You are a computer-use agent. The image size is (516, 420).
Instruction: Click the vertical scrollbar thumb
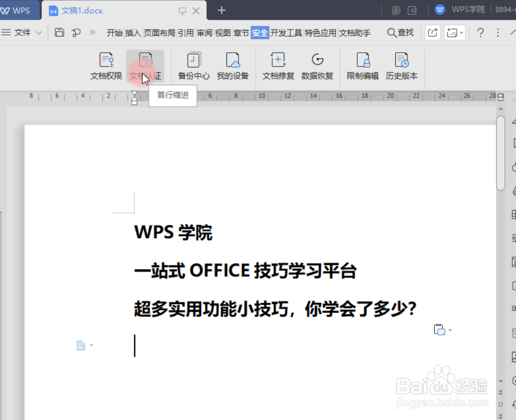pyautogui.click(x=501, y=152)
